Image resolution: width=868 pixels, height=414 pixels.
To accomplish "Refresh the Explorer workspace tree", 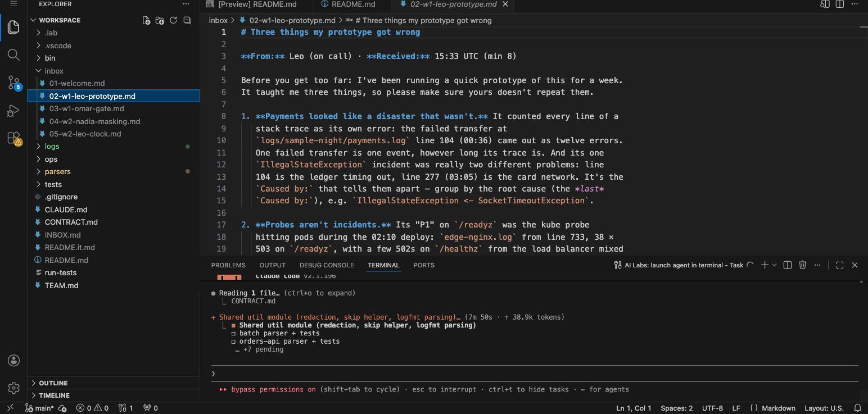I will click(x=173, y=20).
